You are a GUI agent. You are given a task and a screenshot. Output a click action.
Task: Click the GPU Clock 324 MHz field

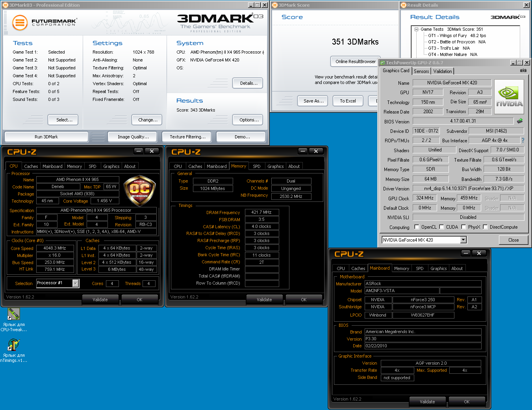tap(425, 198)
